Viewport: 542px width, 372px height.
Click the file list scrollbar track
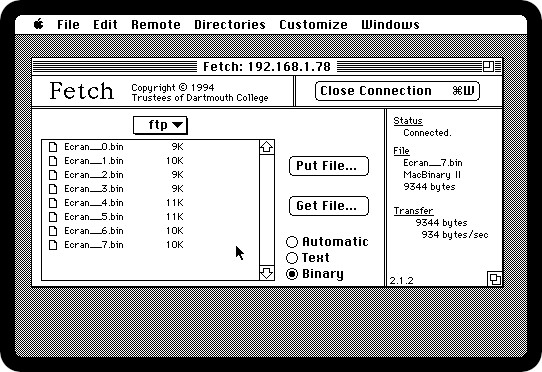267,210
